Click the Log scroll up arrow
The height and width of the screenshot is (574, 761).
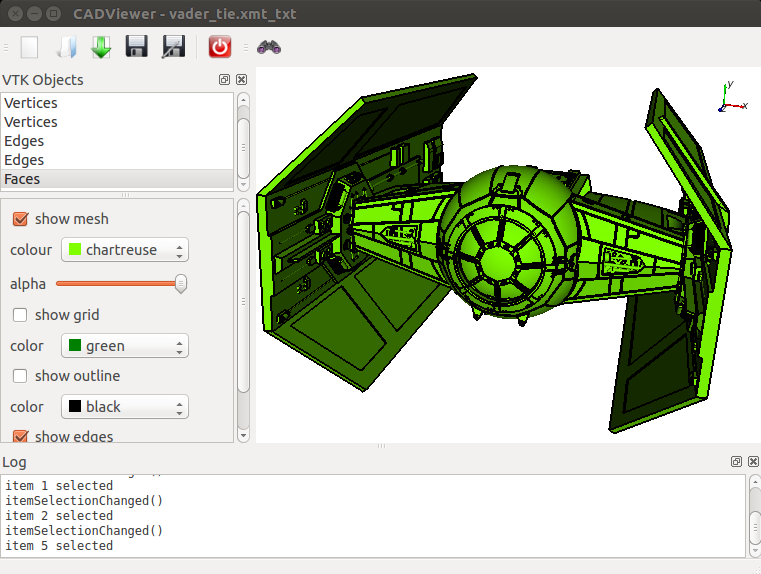755,481
